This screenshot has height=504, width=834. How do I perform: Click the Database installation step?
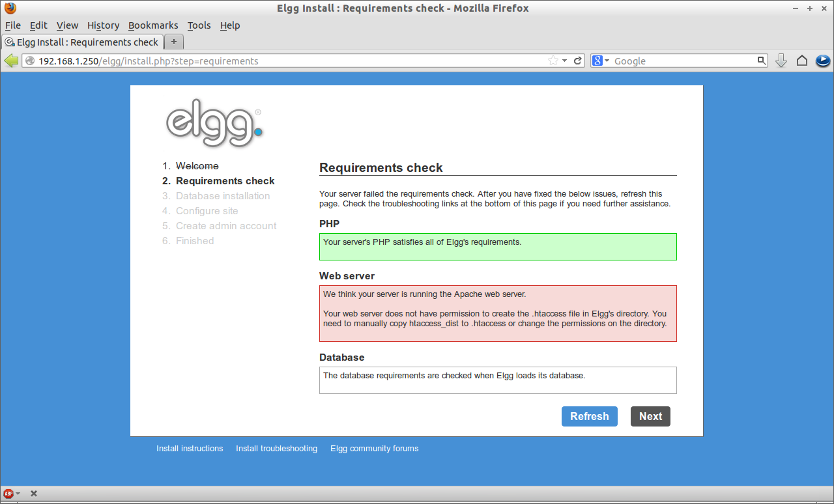tap(223, 196)
